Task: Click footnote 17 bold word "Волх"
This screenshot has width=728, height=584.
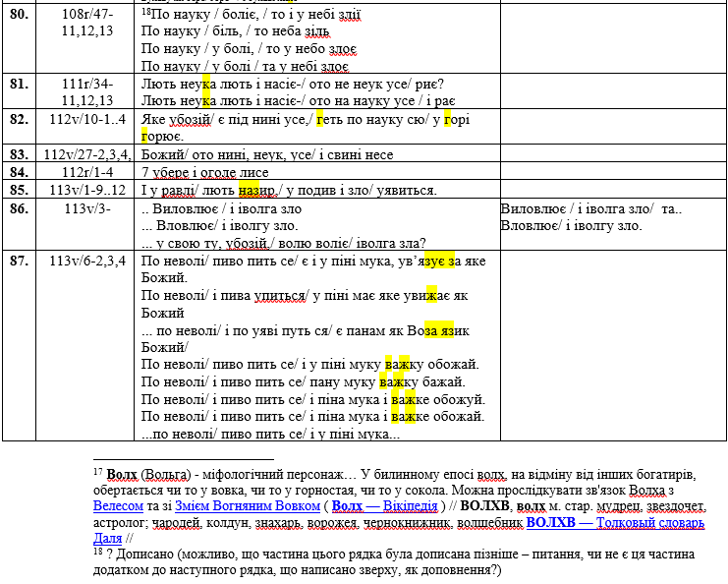Action: pyautogui.click(x=122, y=474)
